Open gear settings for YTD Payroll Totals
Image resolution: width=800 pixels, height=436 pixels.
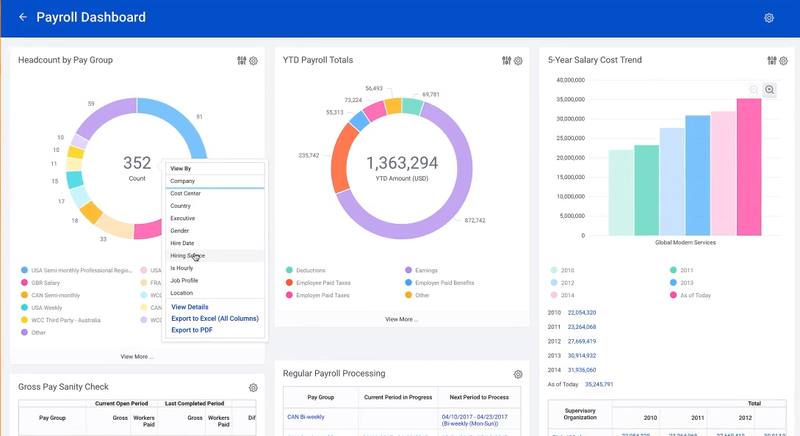click(518, 61)
